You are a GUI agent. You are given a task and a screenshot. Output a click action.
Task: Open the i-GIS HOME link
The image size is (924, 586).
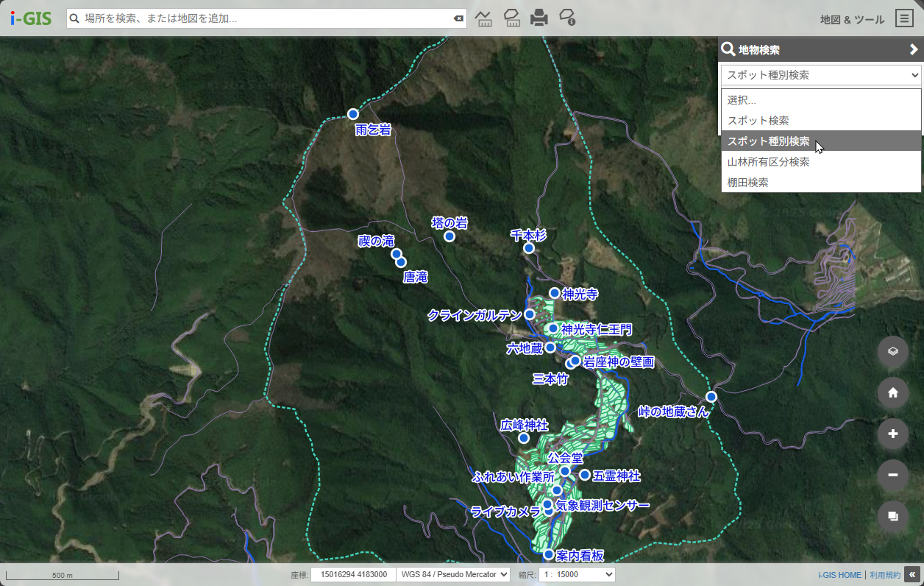(x=839, y=575)
